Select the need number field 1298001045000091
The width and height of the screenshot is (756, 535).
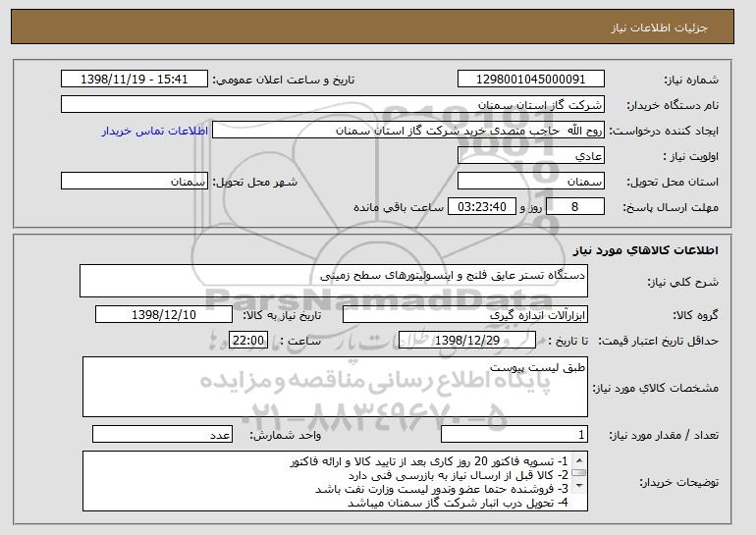[x=531, y=80]
